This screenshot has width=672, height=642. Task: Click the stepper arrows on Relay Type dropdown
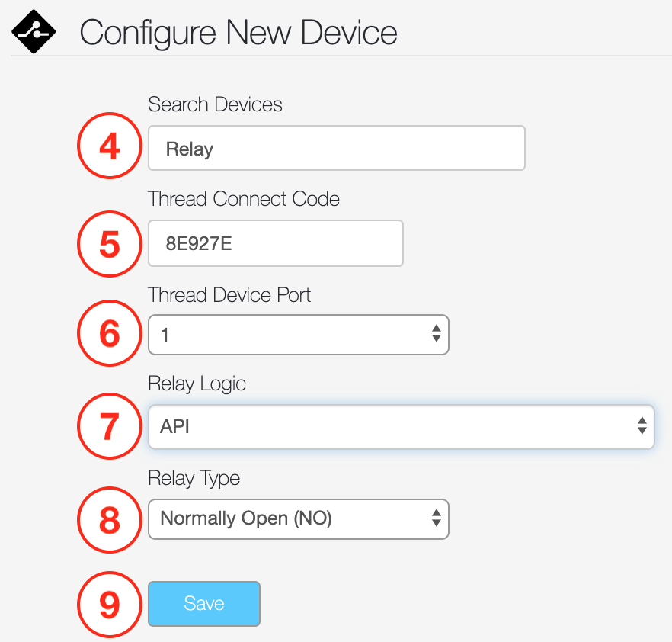[x=436, y=518]
